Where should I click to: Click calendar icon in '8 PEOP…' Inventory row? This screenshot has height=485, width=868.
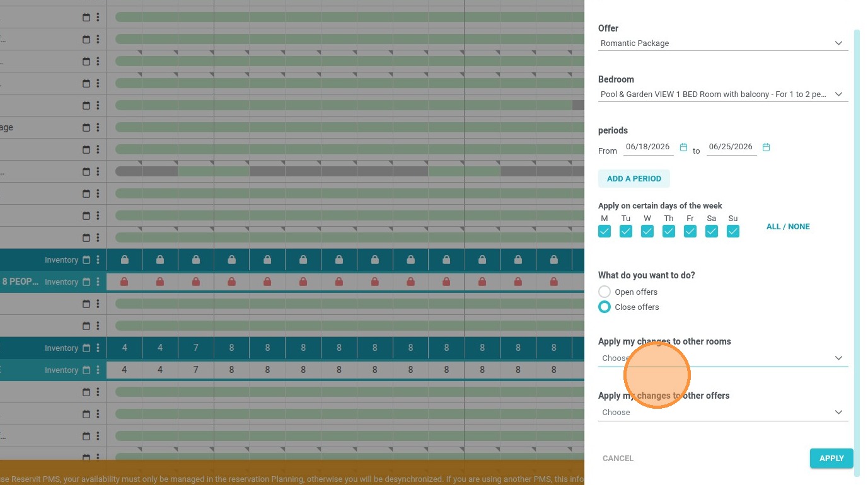86,282
